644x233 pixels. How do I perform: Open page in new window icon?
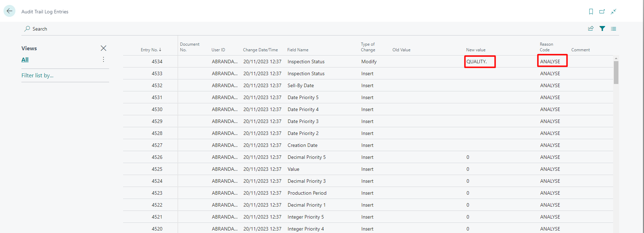coord(602,12)
